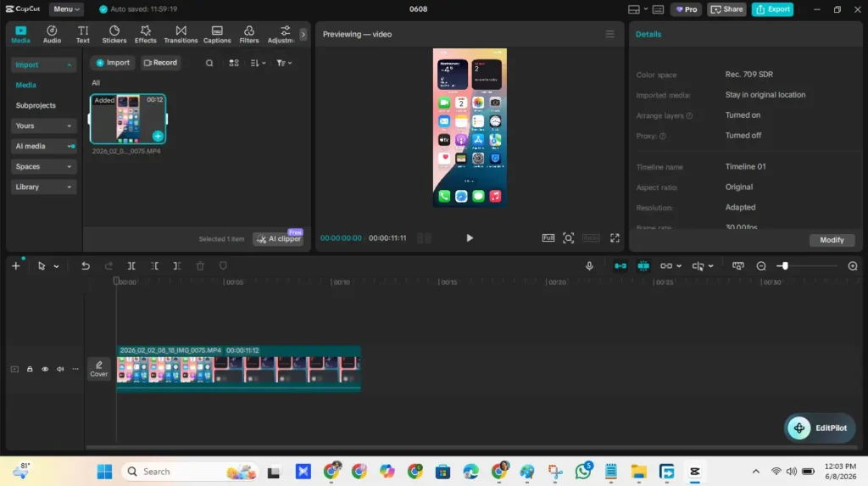868x486 pixels.
Task: Click the Pro badge button
Action: [687, 8]
